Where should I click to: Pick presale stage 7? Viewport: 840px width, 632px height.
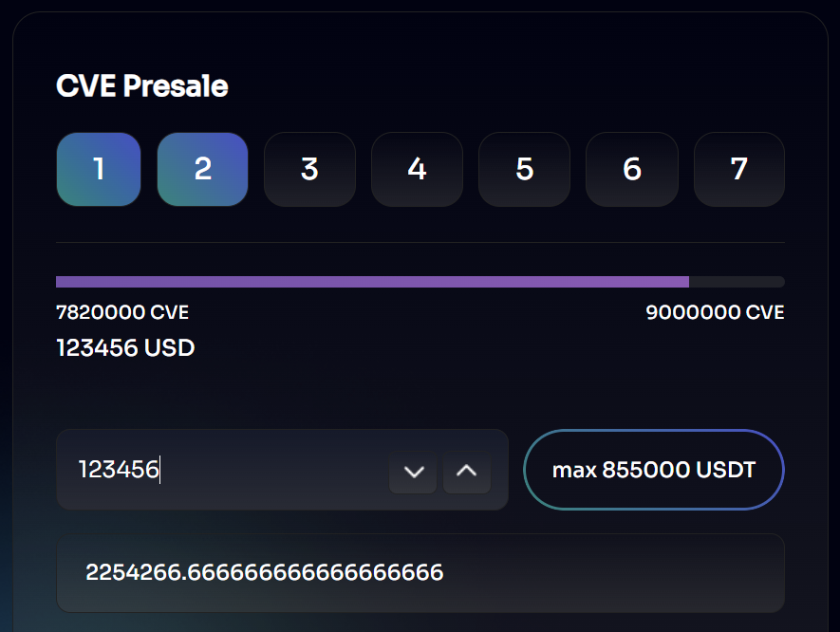pyautogui.click(x=739, y=169)
